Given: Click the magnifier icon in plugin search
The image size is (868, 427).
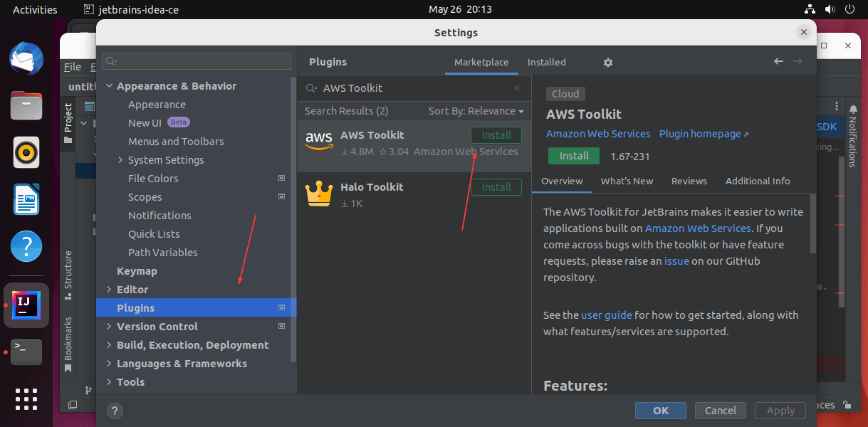Looking at the screenshot, I should click(312, 88).
